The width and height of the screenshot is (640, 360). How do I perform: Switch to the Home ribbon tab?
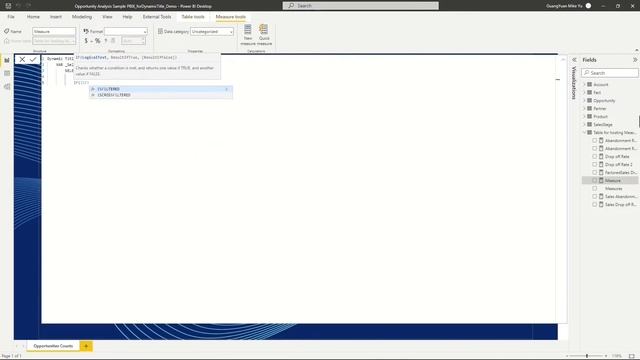pos(33,17)
